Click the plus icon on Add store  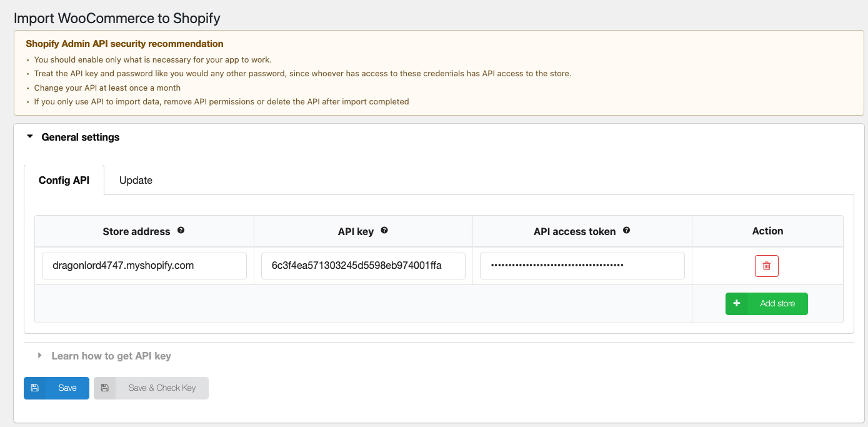pyautogui.click(x=737, y=303)
